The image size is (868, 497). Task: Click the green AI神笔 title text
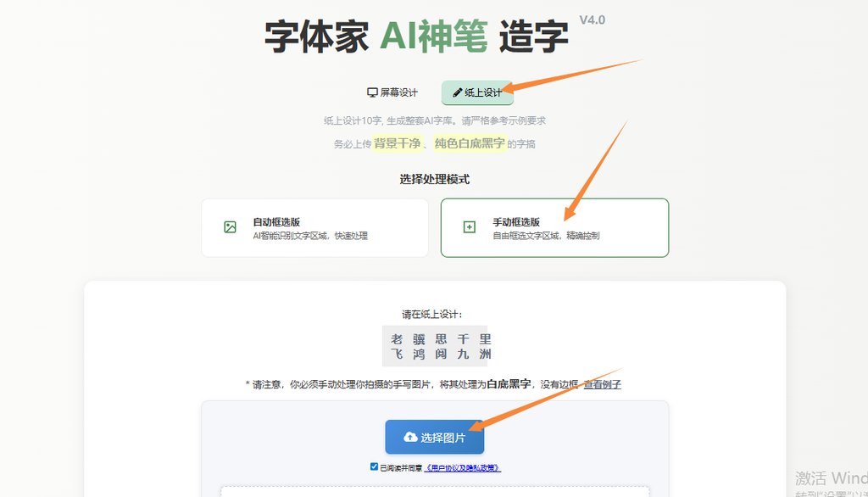pyautogui.click(x=433, y=36)
